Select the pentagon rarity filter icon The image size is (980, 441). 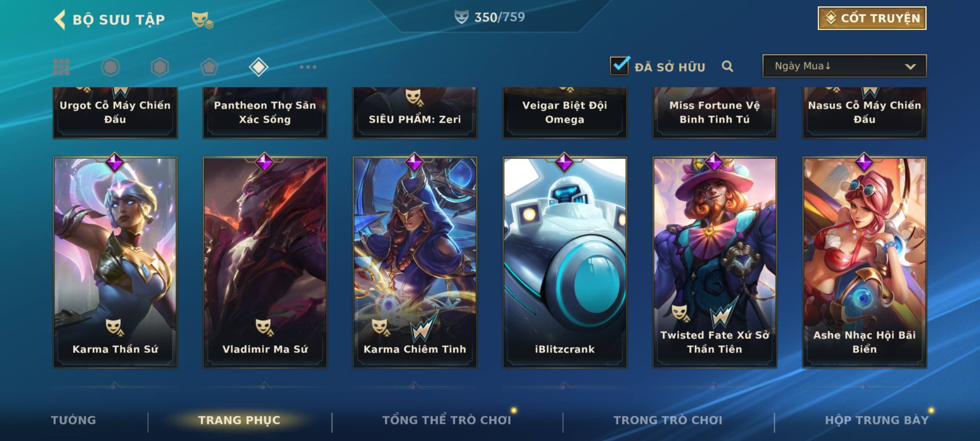click(209, 67)
